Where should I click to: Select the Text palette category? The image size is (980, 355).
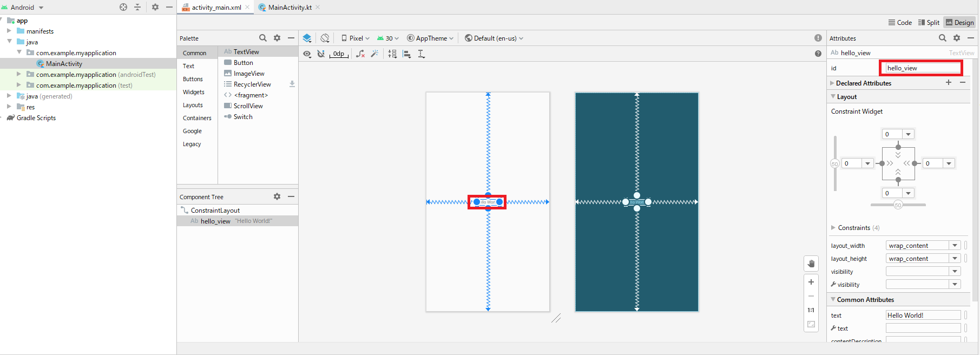tap(188, 66)
